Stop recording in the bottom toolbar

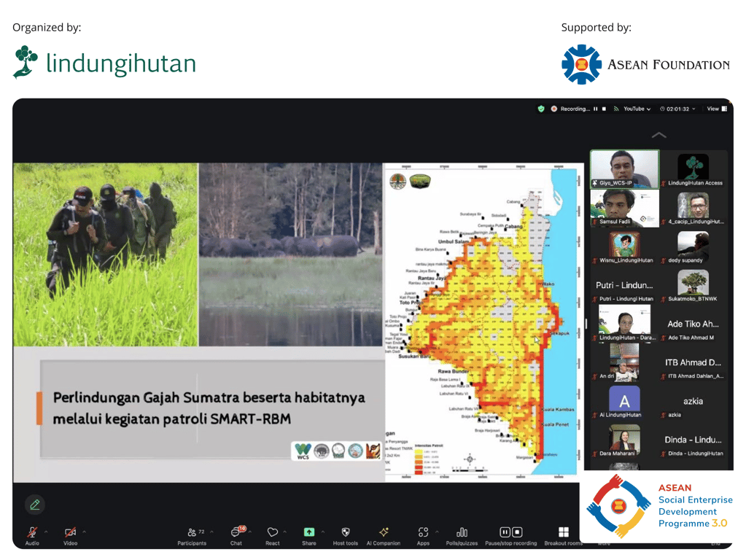[517, 532]
